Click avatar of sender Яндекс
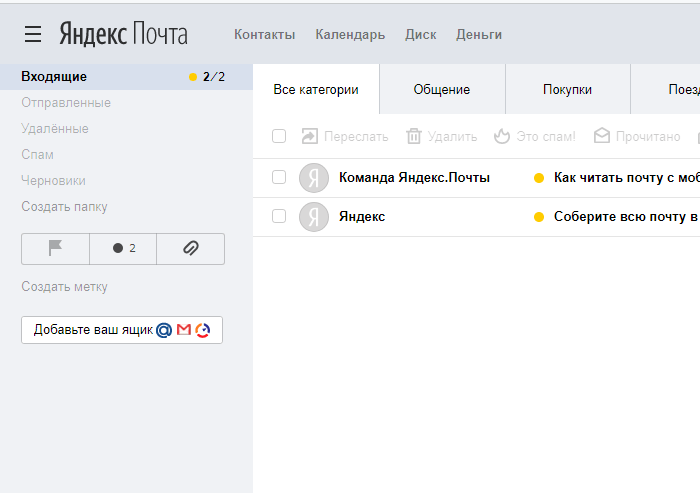Screen dimensions: 700x493 pos(314,217)
